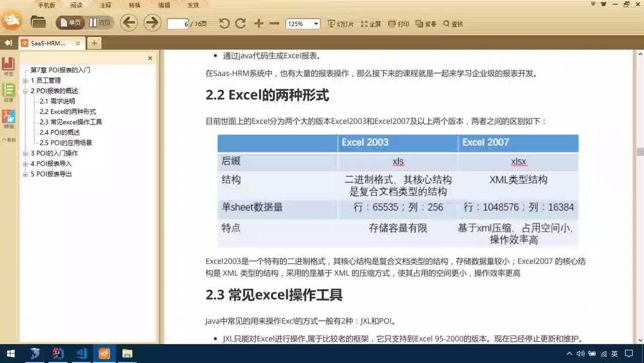The image size is (644, 363).
Task: Select '1 员工管理' outline entry
Action: click(46, 81)
